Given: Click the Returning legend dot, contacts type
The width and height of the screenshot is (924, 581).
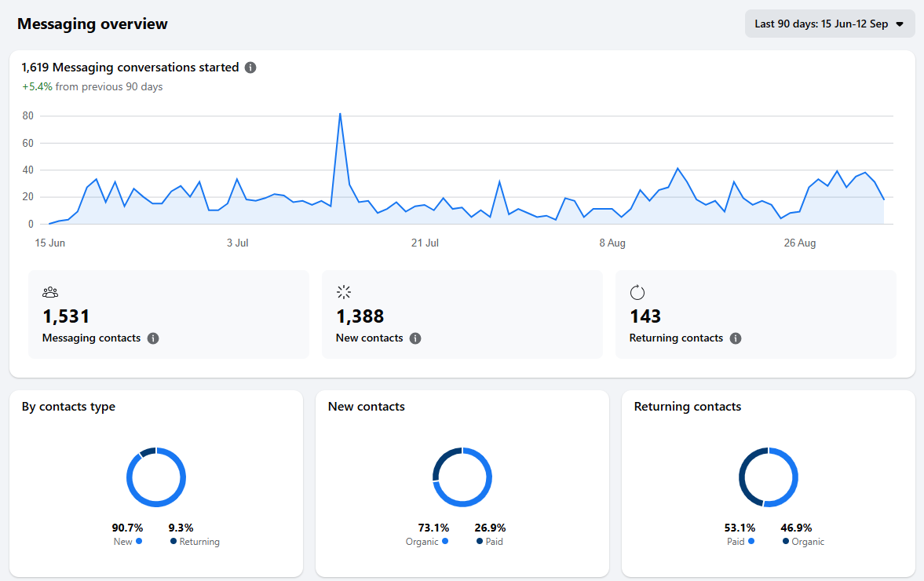Looking at the screenshot, I should tap(173, 541).
